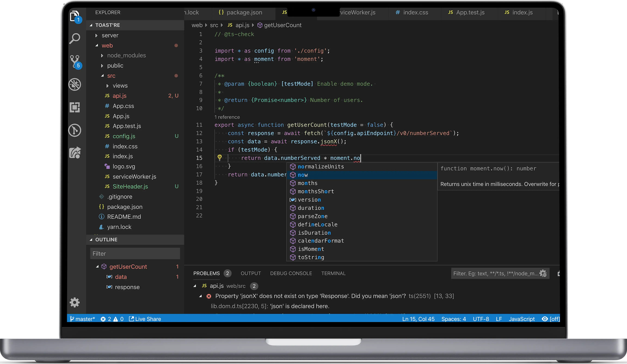Open the Search view icon
627x364 pixels.
(x=75, y=39)
